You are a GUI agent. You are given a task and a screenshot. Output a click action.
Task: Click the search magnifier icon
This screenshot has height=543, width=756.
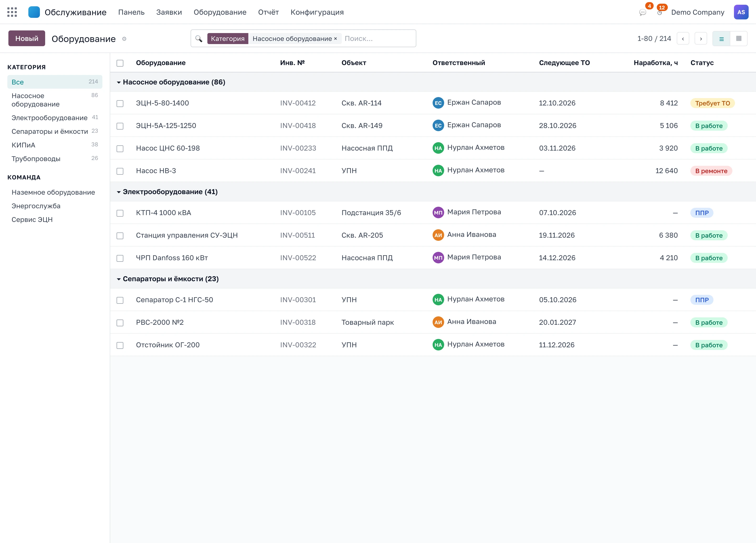point(199,39)
